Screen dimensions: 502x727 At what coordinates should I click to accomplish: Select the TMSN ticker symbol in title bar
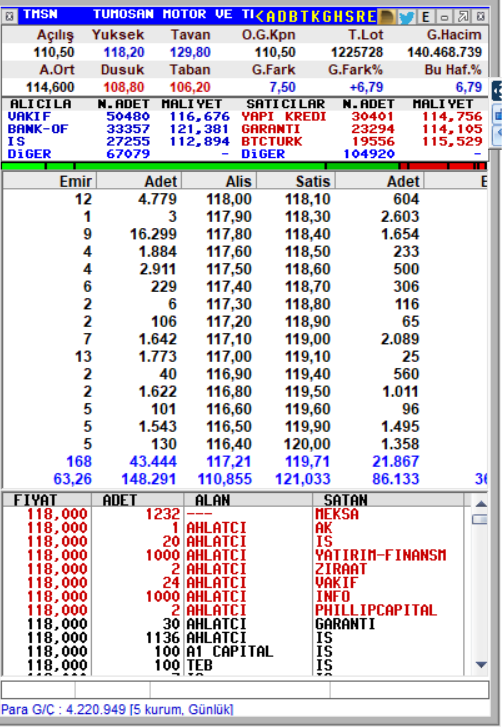pyautogui.click(x=40, y=14)
